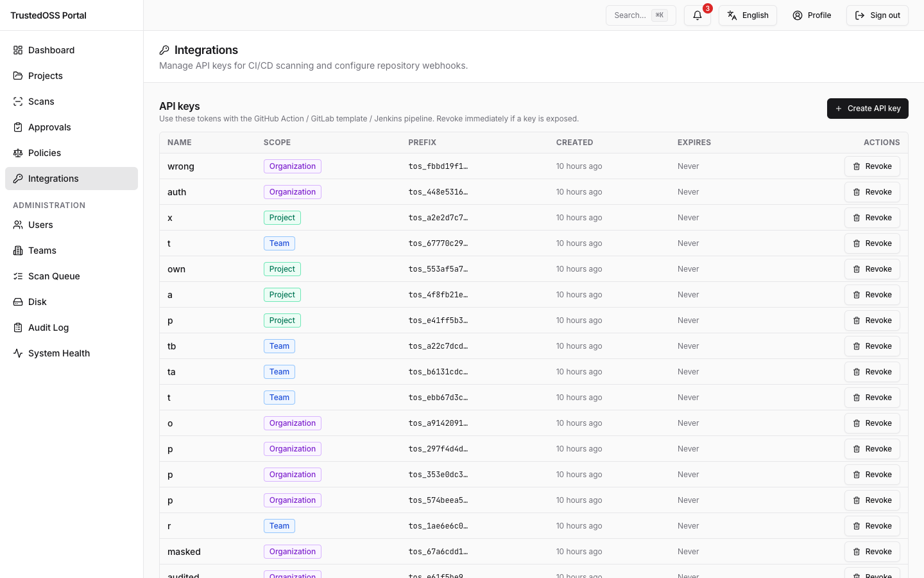
Task: Click the Approvals clipboard icon
Action: pyautogui.click(x=18, y=127)
